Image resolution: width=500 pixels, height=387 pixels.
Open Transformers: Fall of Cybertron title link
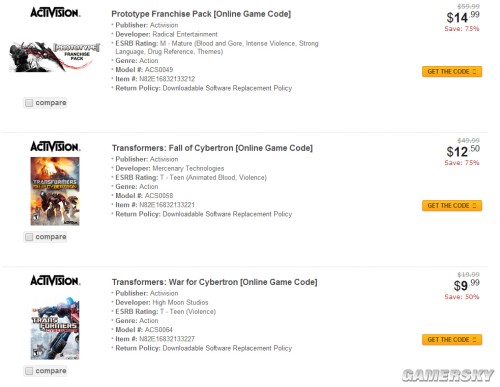(x=212, y=148)
